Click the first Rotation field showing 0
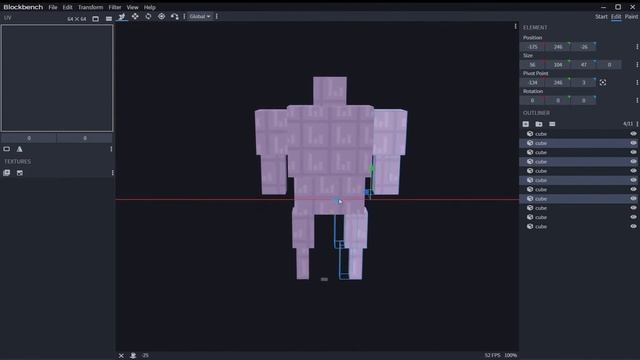Viewport: 640px width, 360px height. click(533, 101)
